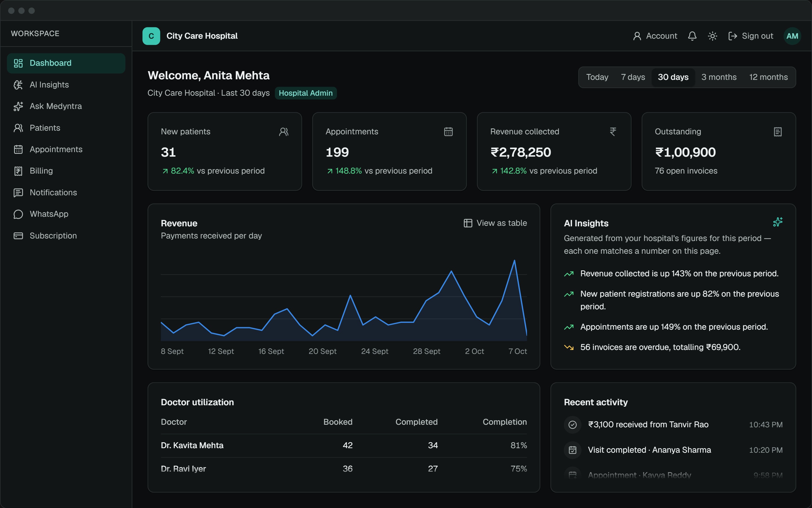This screenshot has height=508, width=812.
Task: Go to AI Insights in sidebar
Action: (66, 85)
